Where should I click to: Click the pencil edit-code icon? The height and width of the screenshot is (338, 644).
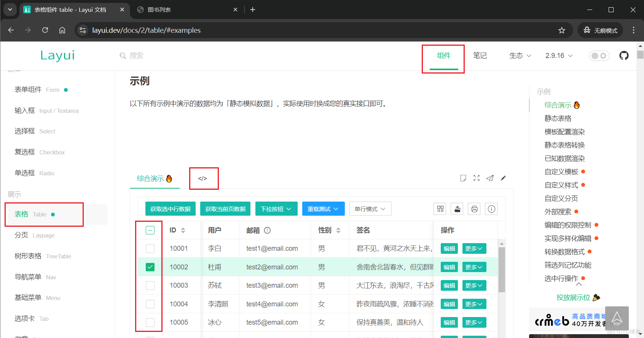[503, 178]
